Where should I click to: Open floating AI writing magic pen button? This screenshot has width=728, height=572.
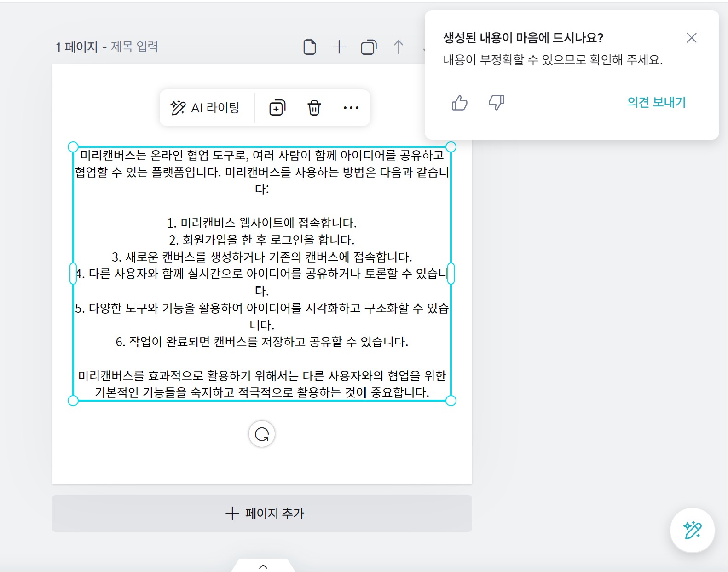692,530
